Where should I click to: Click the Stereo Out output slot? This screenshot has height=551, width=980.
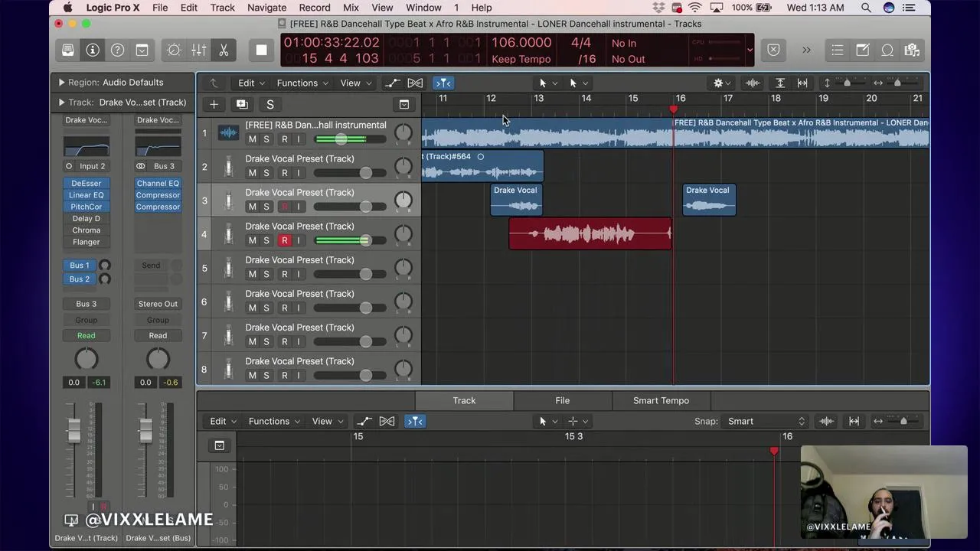(158, 304)
